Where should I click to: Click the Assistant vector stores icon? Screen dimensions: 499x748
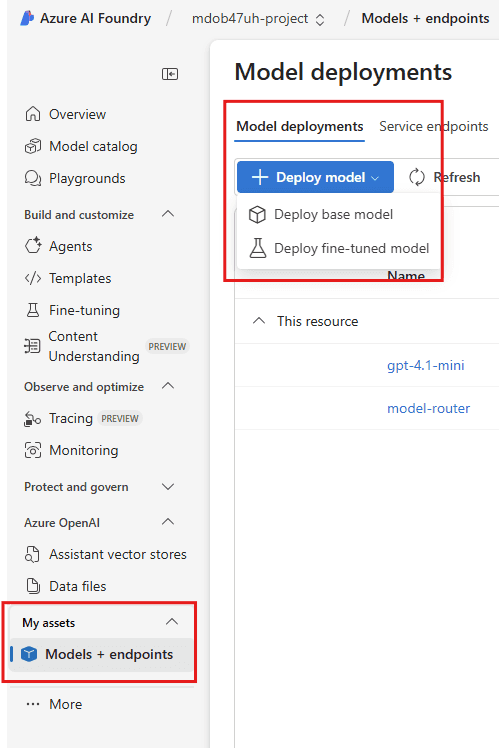click(32, 554)
